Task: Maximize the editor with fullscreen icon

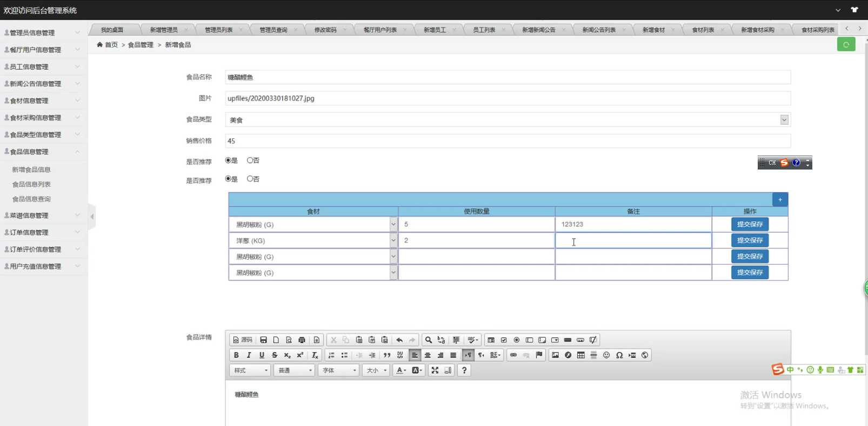Action: (x=435, y=370)
